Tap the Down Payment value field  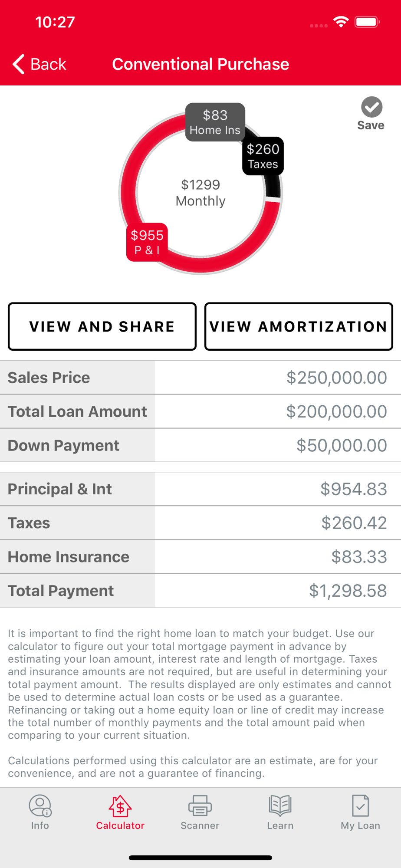tap(278, 445)
